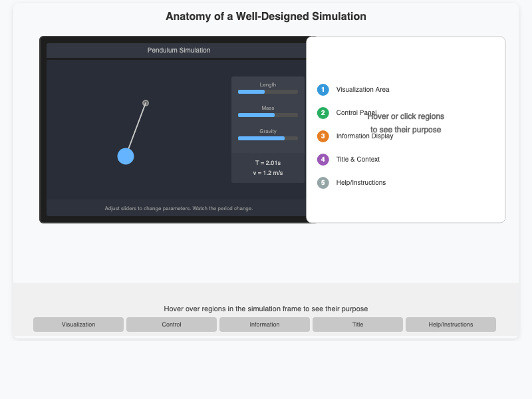Image resolution: width=532 pixels, height=399 pixels.
Task: Click the Pendulum Simulation title bar
Action: (x=178, y=51)
